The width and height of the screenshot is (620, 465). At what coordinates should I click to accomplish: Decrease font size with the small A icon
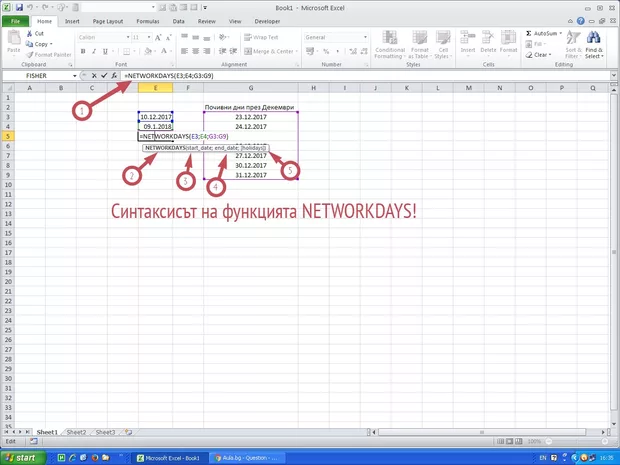tap(168, 38)
